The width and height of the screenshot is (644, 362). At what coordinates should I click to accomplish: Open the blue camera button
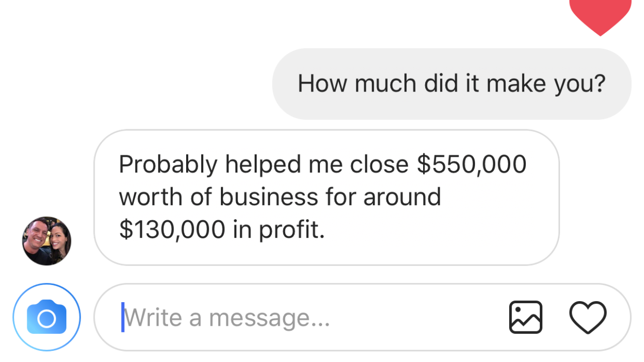(46, 317)
